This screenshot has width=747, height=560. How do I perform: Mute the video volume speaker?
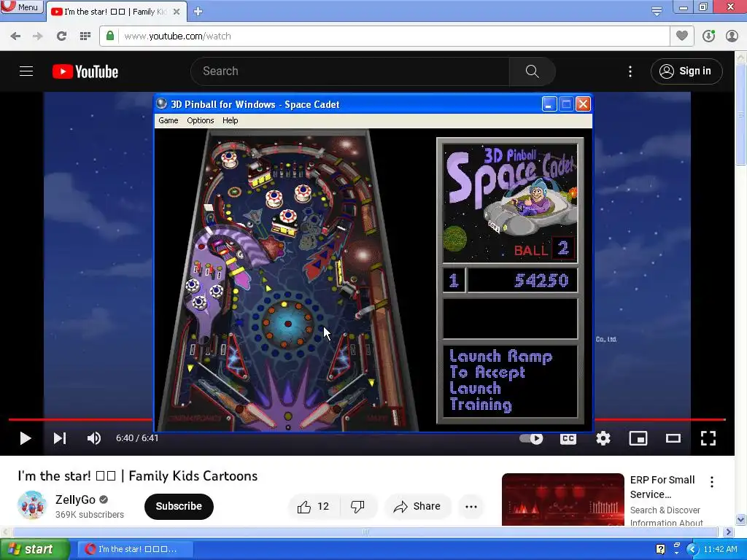[x=94, y=438]
